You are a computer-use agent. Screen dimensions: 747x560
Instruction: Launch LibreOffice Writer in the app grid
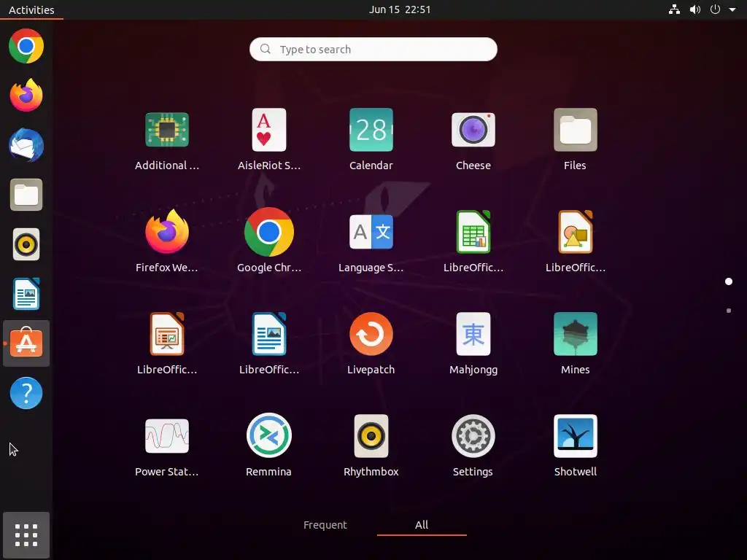pos(269,334)
